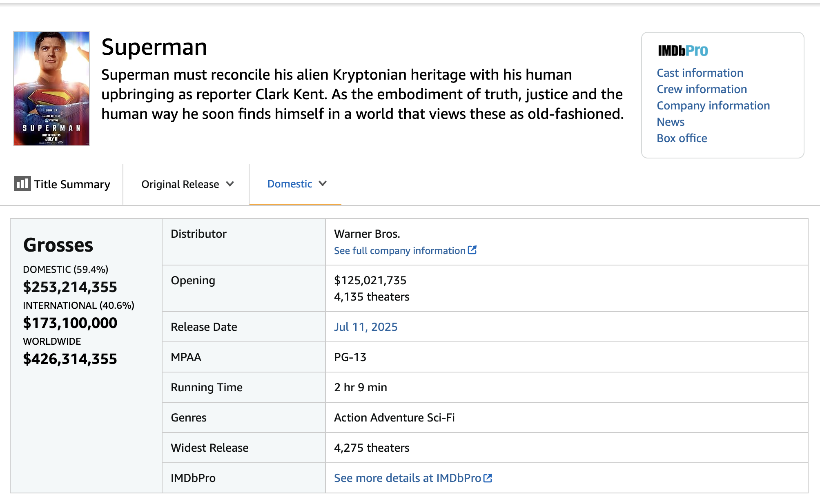The height and width of the screenshot is (504, 820).
Task: Click the IMDbPro row label in table
Action: [x=193, y=478]
